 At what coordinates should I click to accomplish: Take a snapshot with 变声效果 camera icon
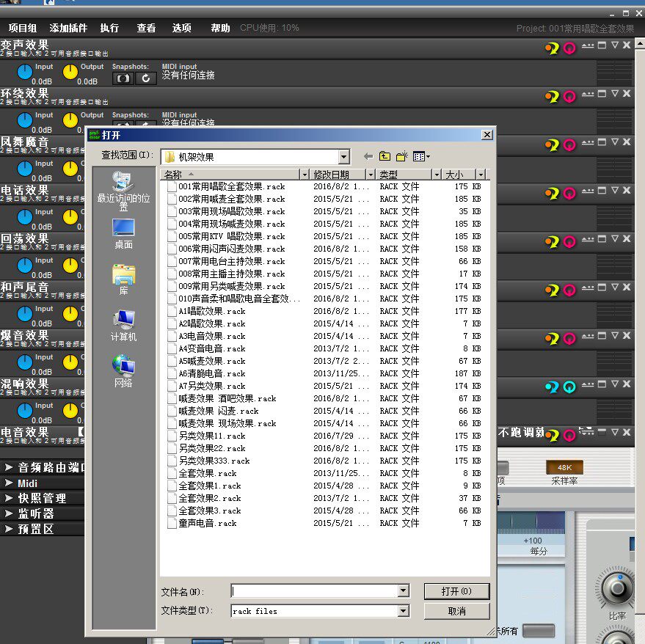coord(123,78)
